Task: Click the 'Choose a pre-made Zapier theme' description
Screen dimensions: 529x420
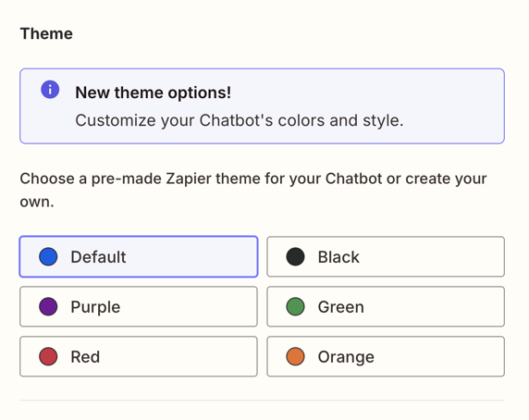Action: click(x=253, y=190)
